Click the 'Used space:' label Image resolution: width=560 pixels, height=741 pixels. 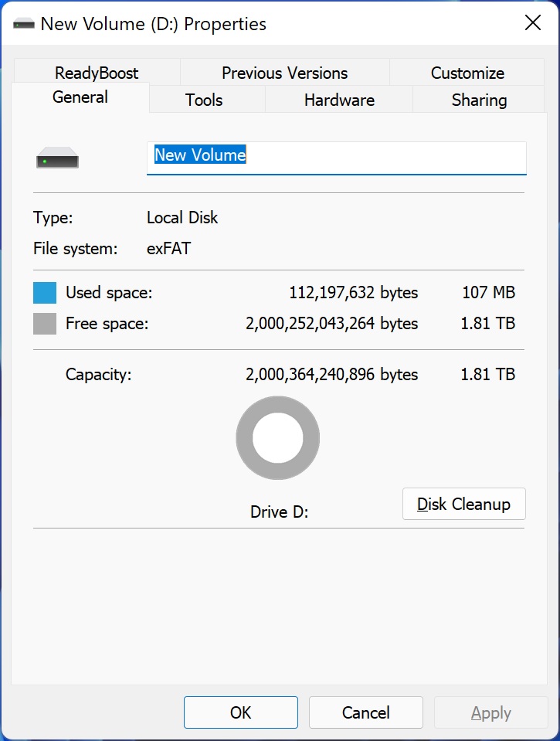pyautogui.click(x=109, y=293)
